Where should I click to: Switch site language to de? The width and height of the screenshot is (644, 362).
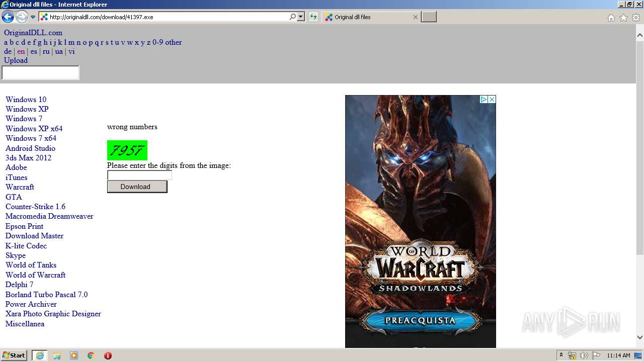click(8, 51)
